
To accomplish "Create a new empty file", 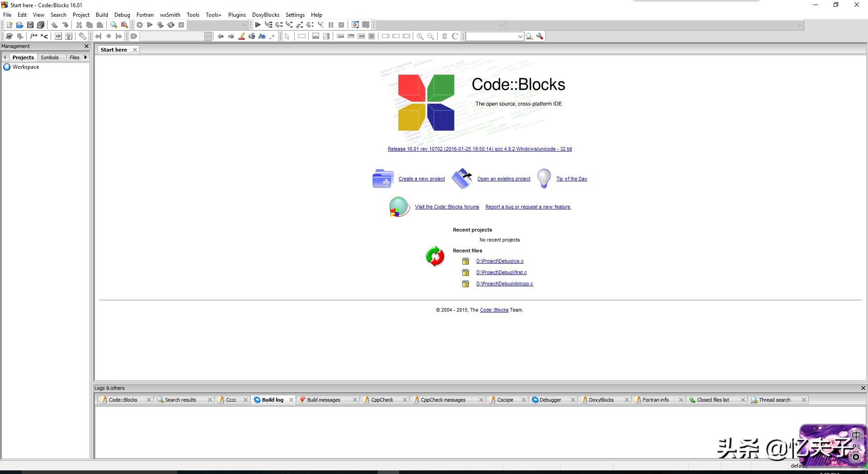I will pos(9,25).
